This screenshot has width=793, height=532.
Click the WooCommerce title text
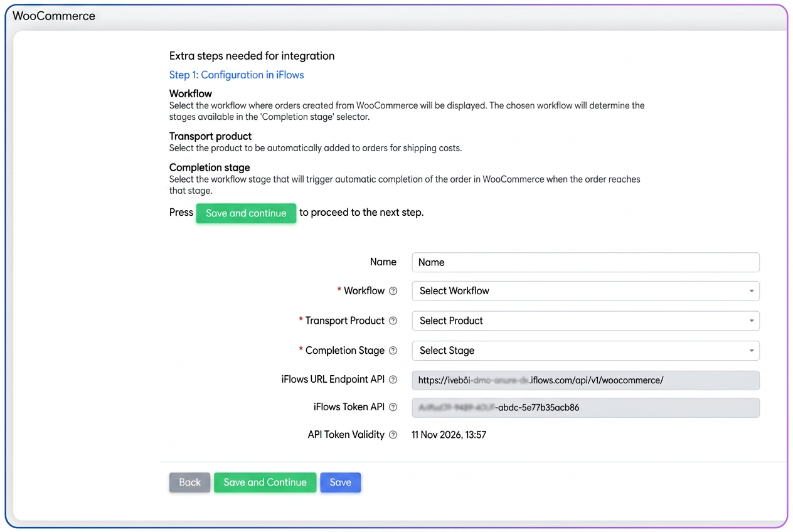coord(54,16)
